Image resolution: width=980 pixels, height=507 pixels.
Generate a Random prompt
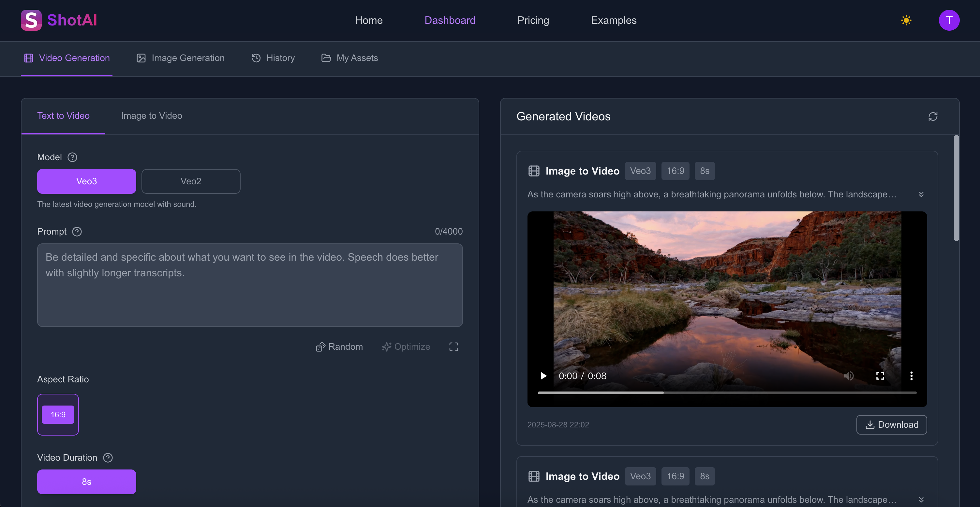(339, 347)
